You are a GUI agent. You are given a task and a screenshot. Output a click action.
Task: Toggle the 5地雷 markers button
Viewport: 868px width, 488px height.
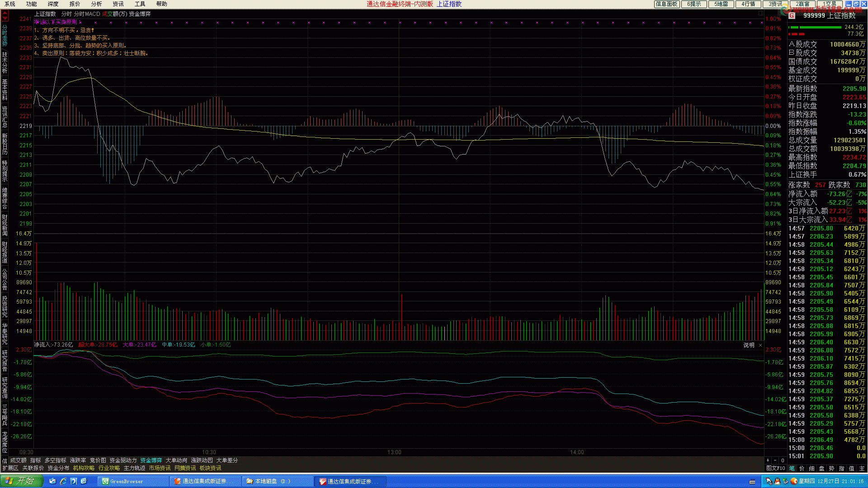tap(721, 4)
